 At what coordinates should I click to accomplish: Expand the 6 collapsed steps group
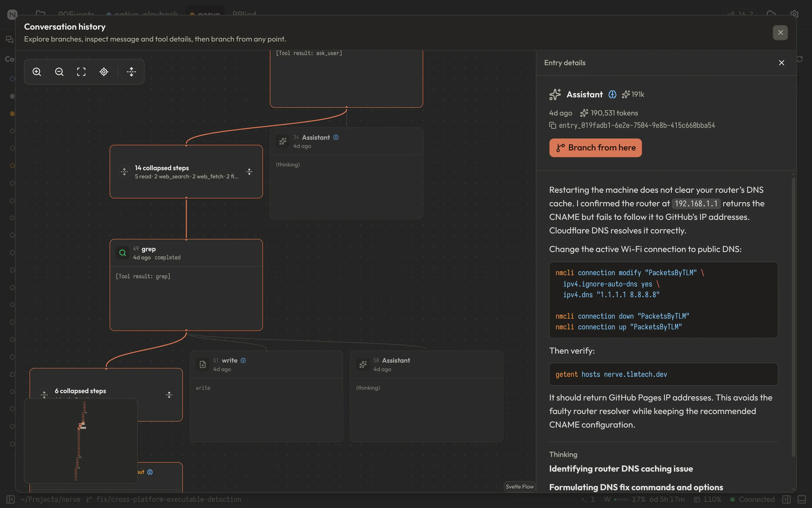coord(169,395)
